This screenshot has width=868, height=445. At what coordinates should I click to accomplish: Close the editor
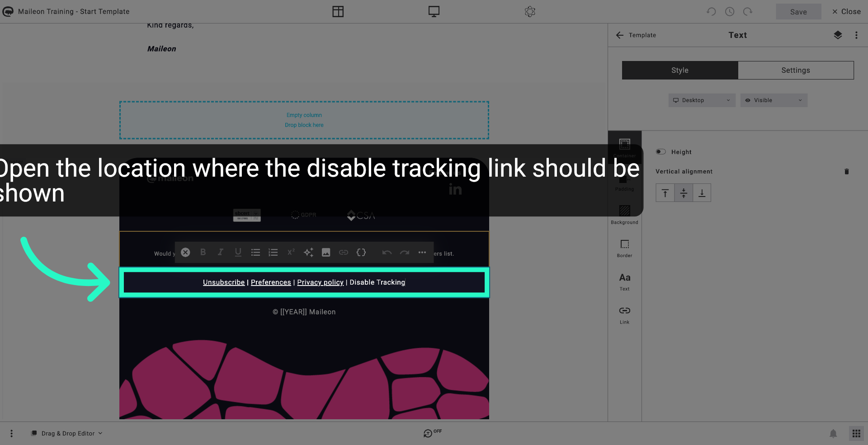pyautogui.click(x=846, y=12)
